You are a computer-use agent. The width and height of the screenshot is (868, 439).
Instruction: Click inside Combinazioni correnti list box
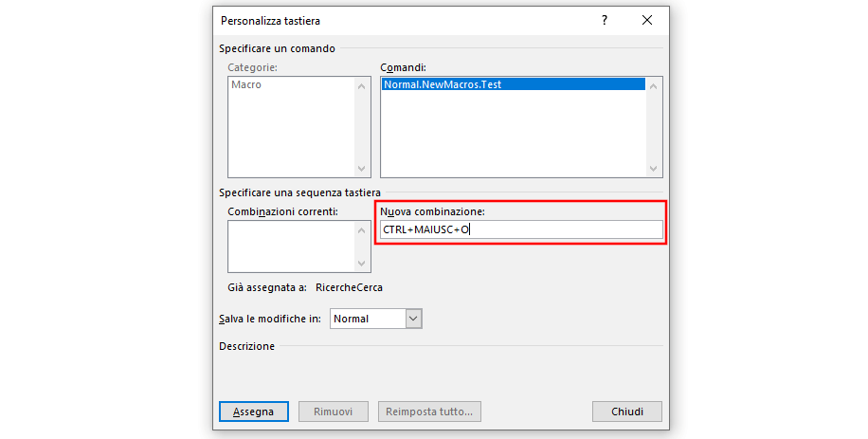tap(292, 247)
